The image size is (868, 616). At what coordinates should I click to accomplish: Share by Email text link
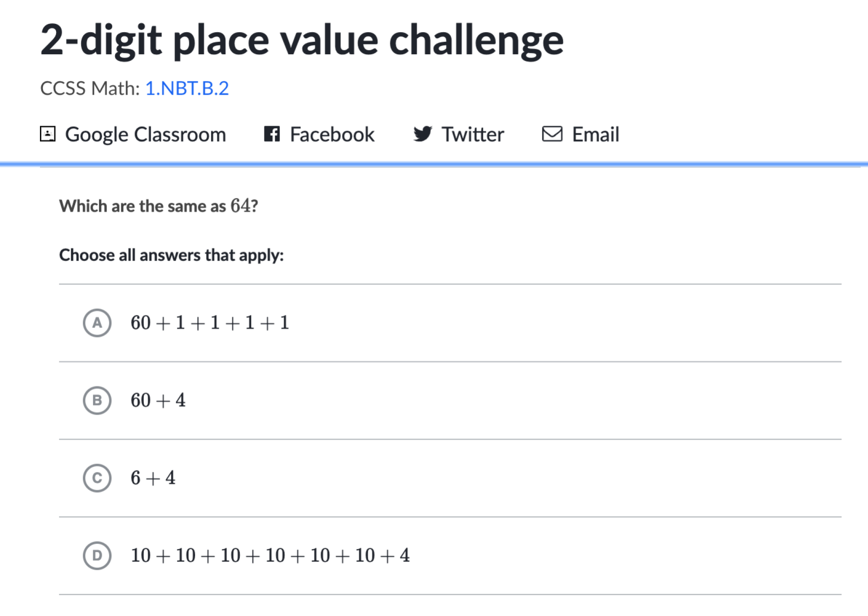tap(595, 134)
